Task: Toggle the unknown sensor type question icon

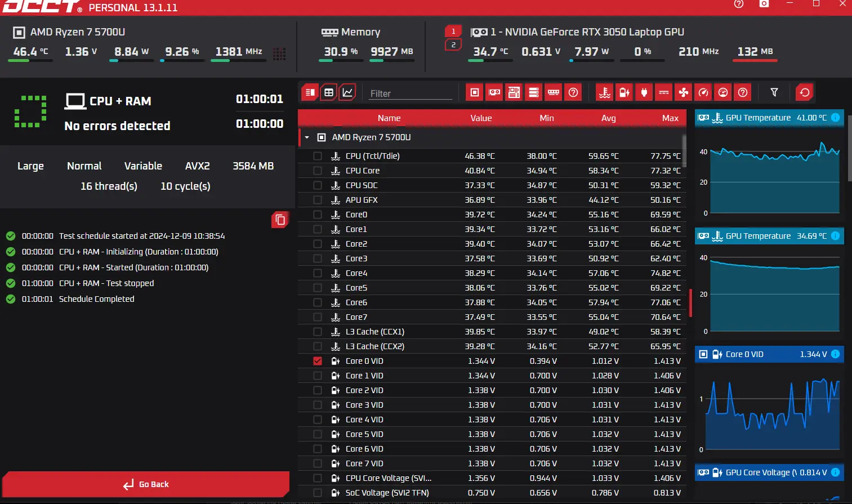Action: point(743,92)
